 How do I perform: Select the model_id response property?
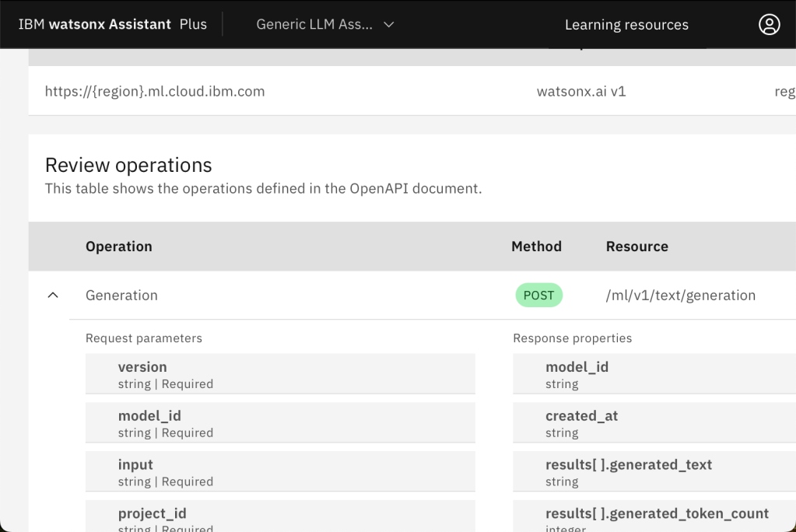coord(654,374)
